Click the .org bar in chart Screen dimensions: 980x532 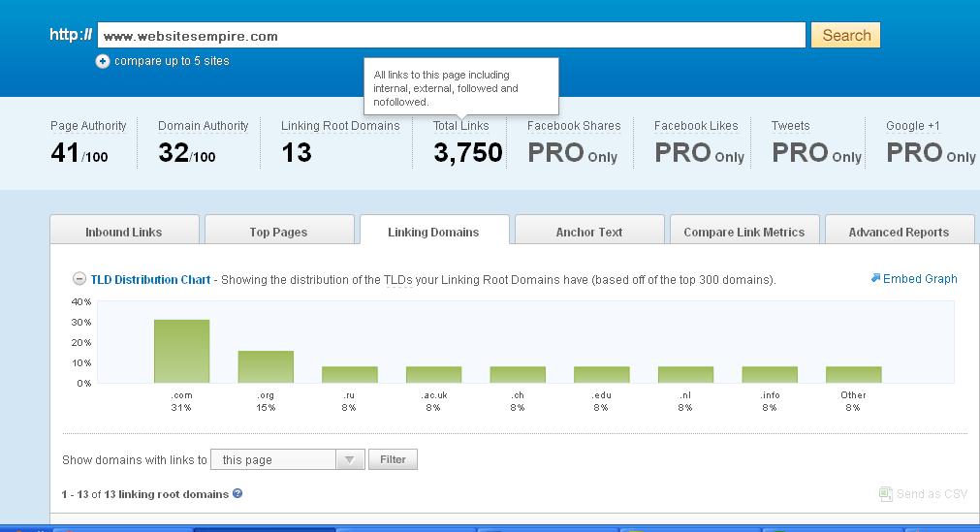tap(266, 367)
